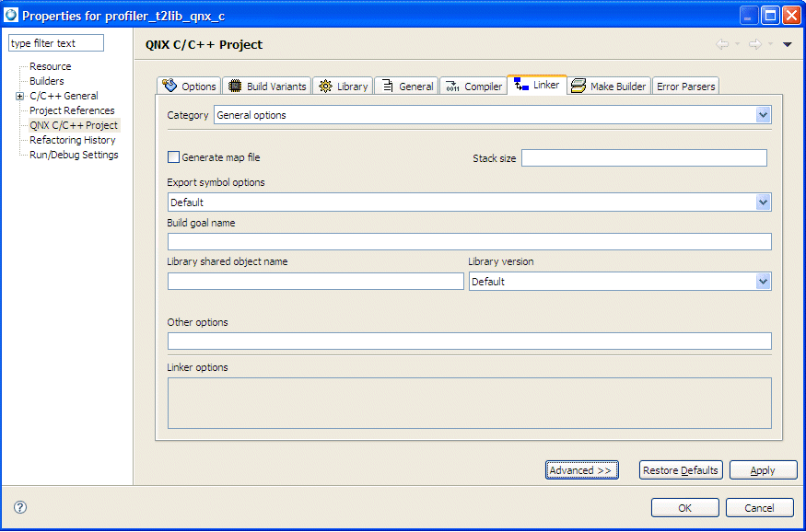Viewport: 806px width, 532px height.
Task: Click the help question mark icon
Action: (x=20, y=507)
